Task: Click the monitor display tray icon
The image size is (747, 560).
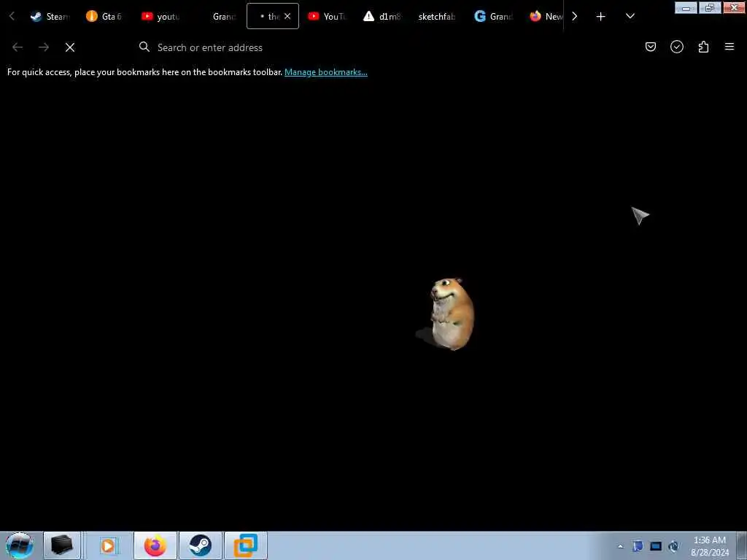Action: coord(656,546)
